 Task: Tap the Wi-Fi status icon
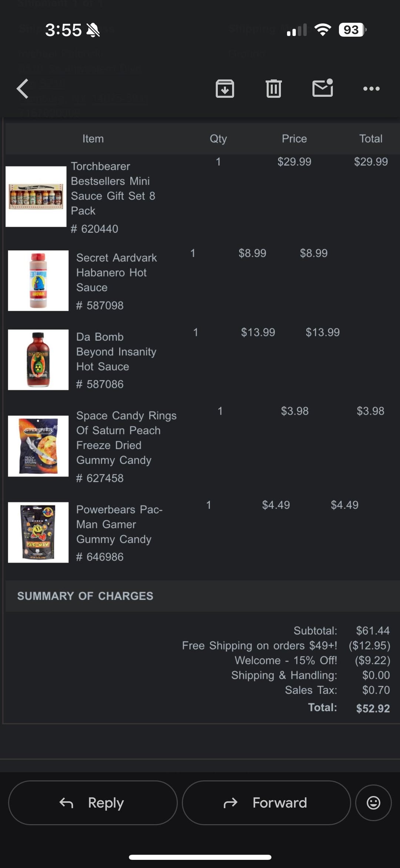point(323,30)
